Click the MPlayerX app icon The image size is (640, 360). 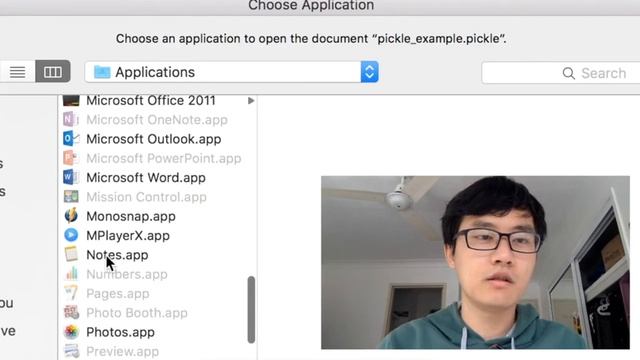71,235
